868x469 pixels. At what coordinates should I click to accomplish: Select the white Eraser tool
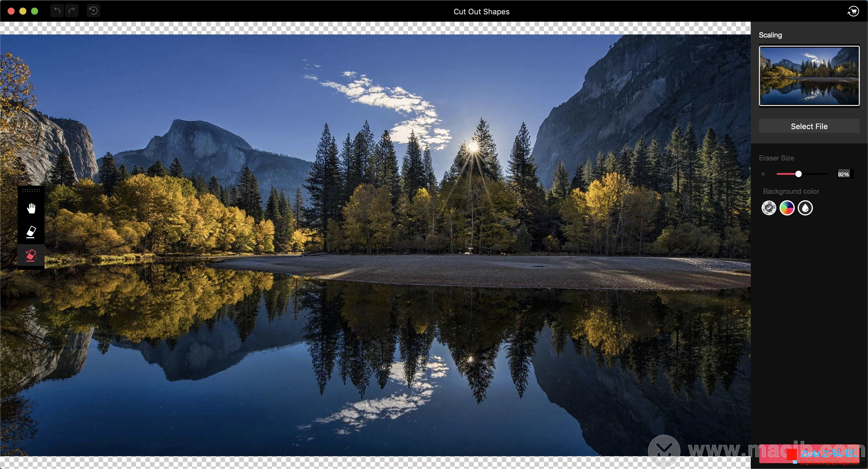31,232
